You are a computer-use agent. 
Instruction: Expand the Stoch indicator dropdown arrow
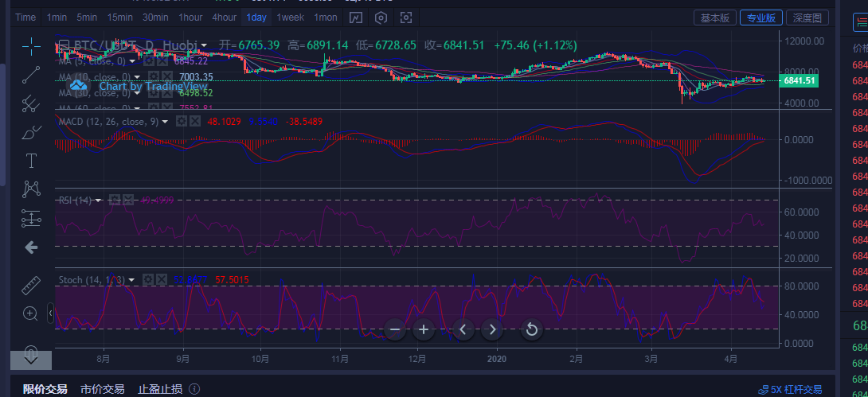click(133, 280)
